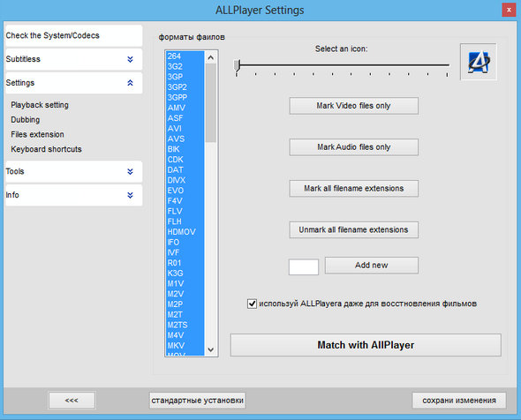Click Unmark all filename extensions
The height and width of the screenshot is (420, 521).
pos(353,229)
